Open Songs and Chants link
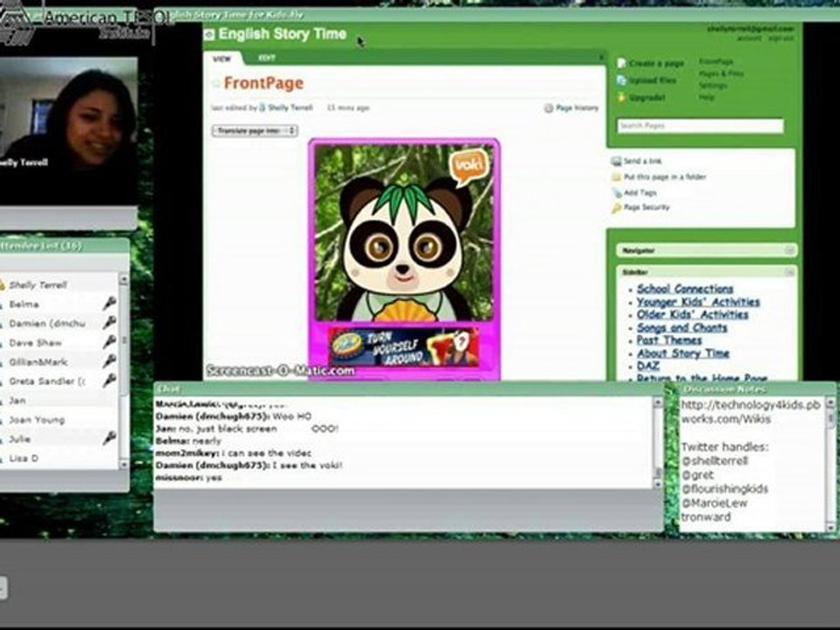 point(682,327)
